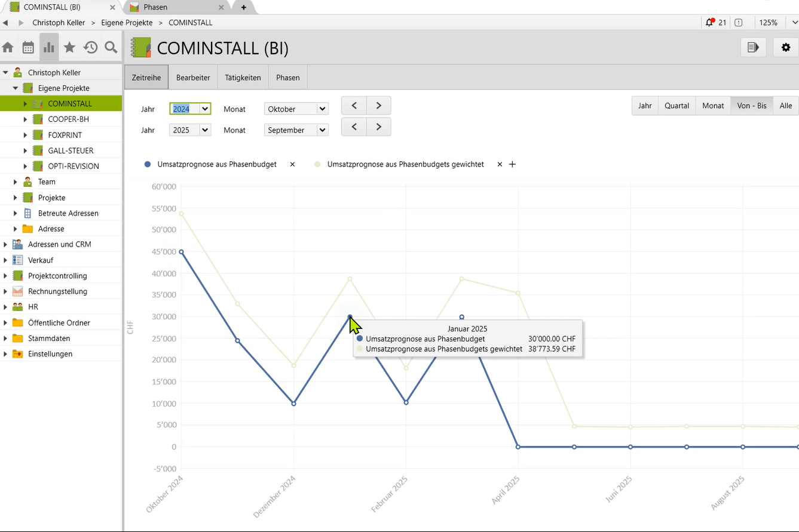This screenshot has width=799, height=532.
Task: Open the history clock icon
Action: click(90, 48)
